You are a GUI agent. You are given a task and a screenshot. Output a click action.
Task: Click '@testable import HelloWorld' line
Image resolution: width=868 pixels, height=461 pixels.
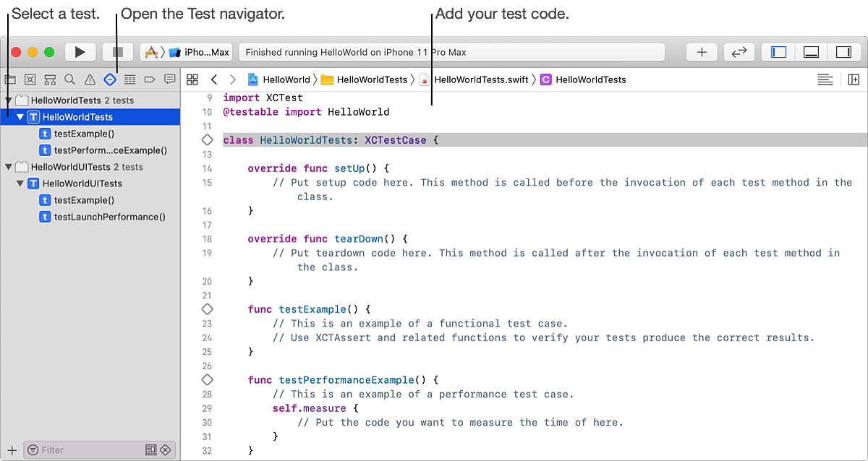click(x=306, y=112)
